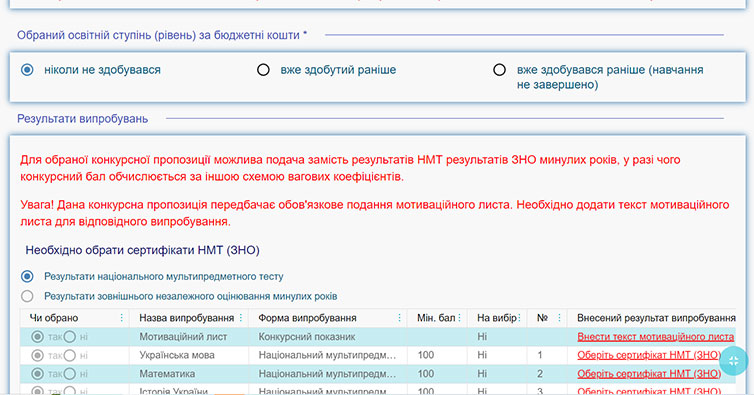The width and height of the screenshot is (754, 395).
Task: Choose "Результати зовнішнього незалежного оцінювання минулих років"
Action: coord(27,296)
